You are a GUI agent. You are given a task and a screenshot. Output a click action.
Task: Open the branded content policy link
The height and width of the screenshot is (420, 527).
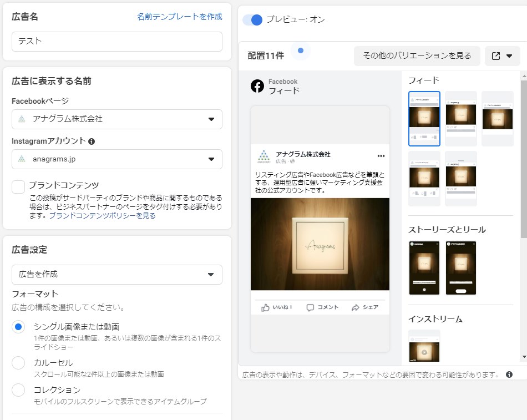[102, 215]
